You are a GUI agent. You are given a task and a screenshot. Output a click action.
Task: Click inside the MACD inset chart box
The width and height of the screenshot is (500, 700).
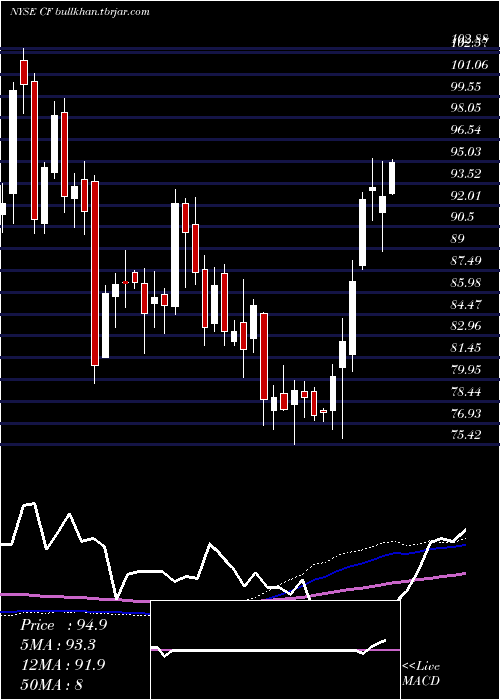click(x=275, y=650)
